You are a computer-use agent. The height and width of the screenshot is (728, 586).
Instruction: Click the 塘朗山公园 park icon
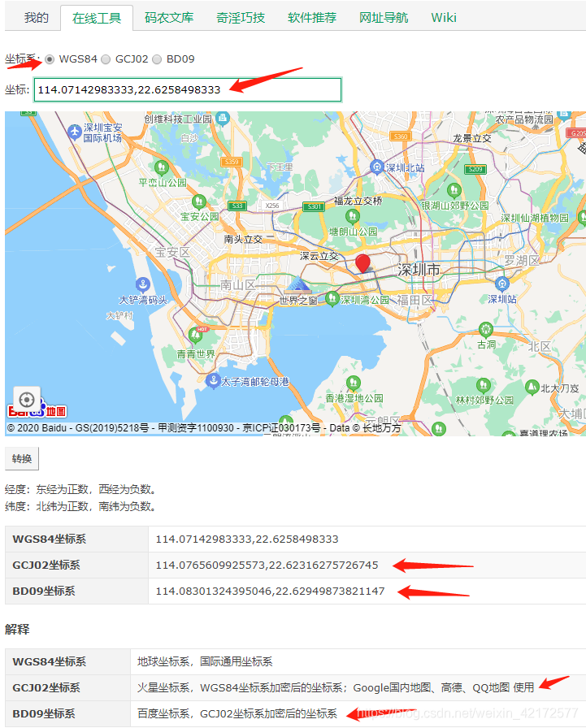(353, 216)
